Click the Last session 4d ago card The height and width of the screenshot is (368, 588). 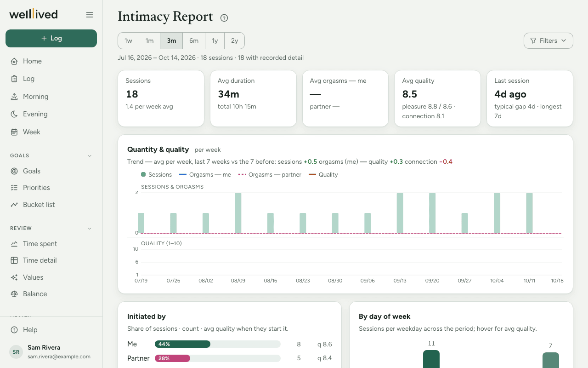point(530,98)
